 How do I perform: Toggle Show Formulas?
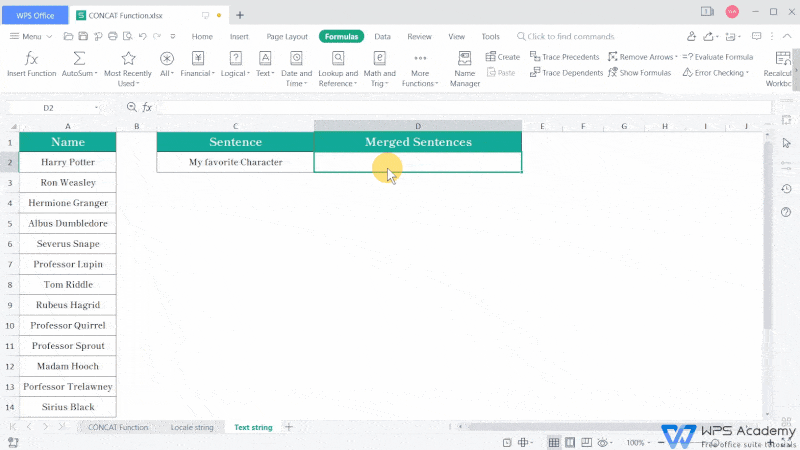pyautogui.click(x=639, y=73)
